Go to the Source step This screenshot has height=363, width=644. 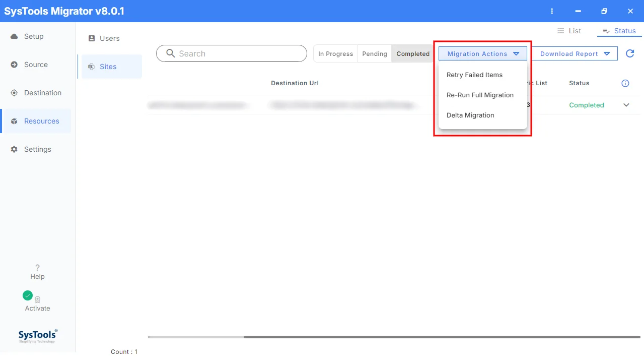tap(36, 65)
